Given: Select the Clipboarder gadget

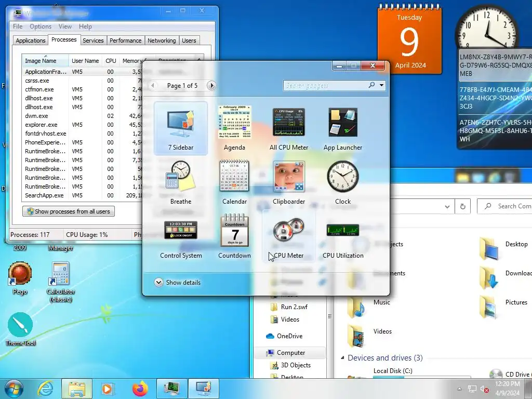Looking at the screenshot, I should click(289, 182).
